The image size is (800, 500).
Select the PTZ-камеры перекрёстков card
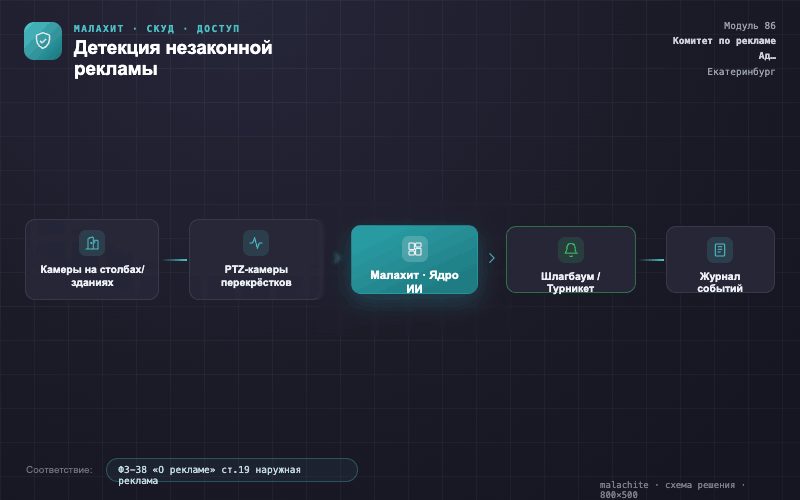(256, 259)
